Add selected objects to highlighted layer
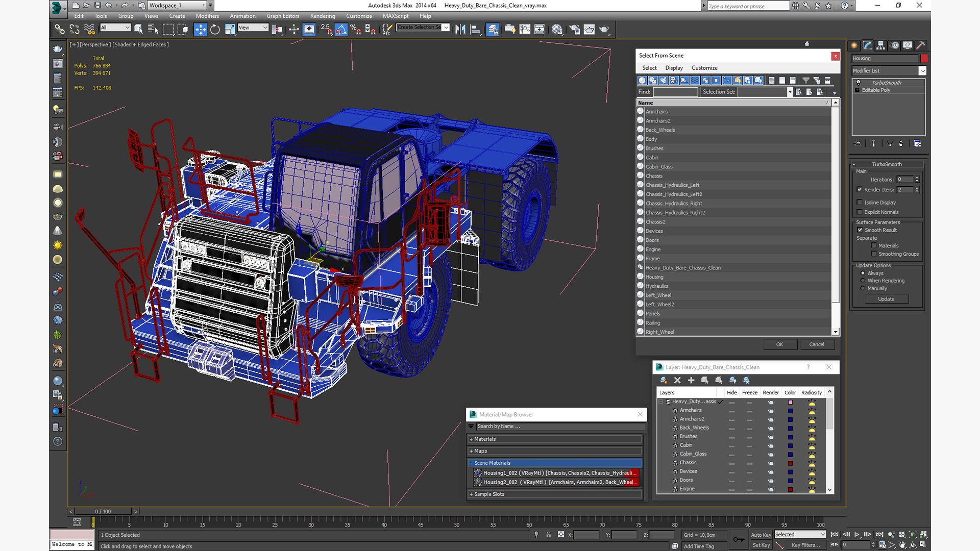The width and height of the screenshot is (980, 551). pyautogui.click(x=691, y=380)
